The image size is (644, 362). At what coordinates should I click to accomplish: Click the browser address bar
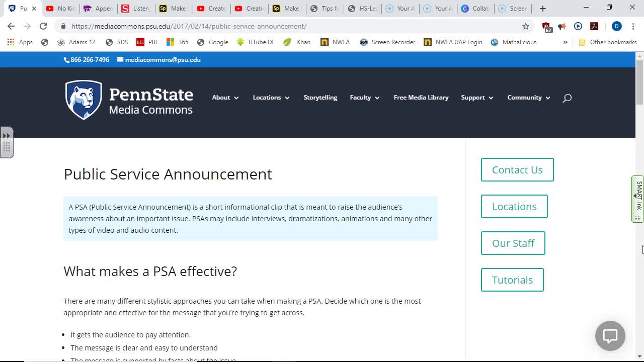click(x=292, y=26)
